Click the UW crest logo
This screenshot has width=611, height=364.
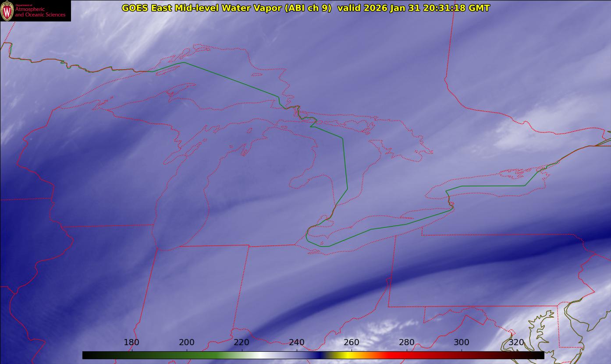pos(7,11)
